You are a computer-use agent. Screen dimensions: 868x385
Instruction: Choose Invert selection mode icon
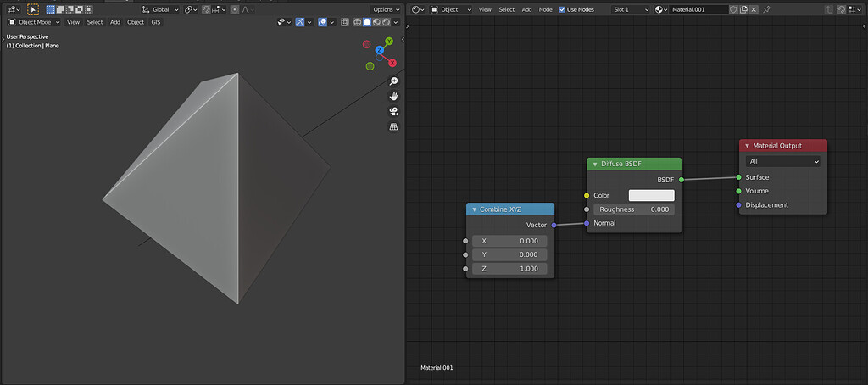[79, 9]
